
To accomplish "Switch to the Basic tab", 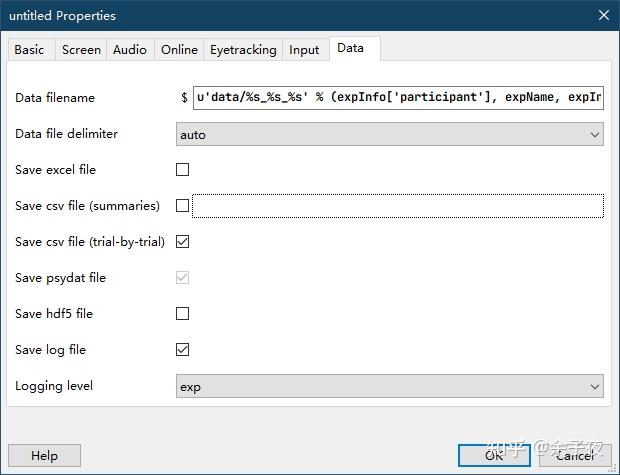I will click(x=29, y=50).
